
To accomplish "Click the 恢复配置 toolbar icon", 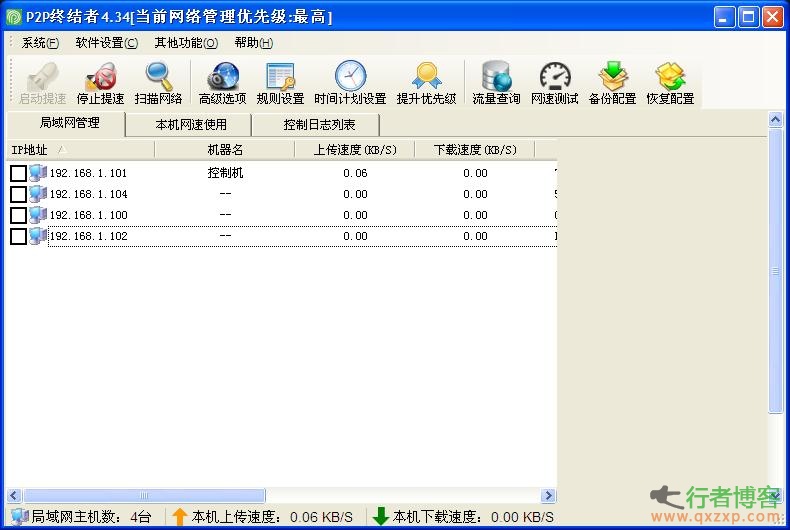I will pyautogui.click(x=670, y=76).
